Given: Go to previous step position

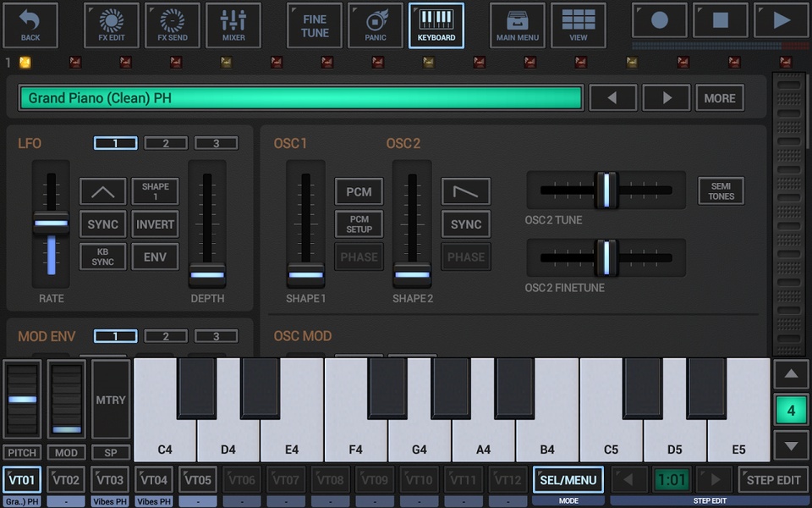Looking at the screenshot, I should point(628,480).
